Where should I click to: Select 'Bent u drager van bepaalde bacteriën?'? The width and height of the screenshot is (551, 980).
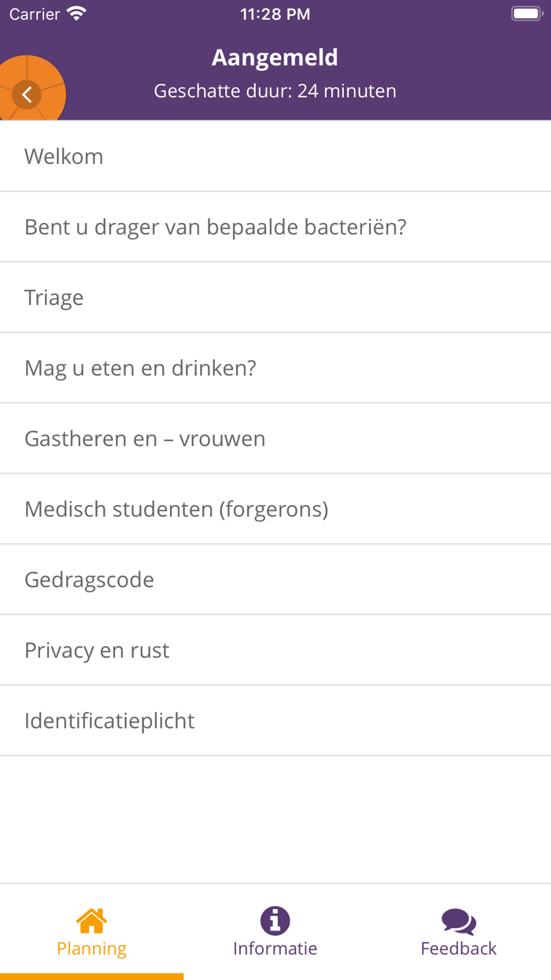tap(275, 227)
